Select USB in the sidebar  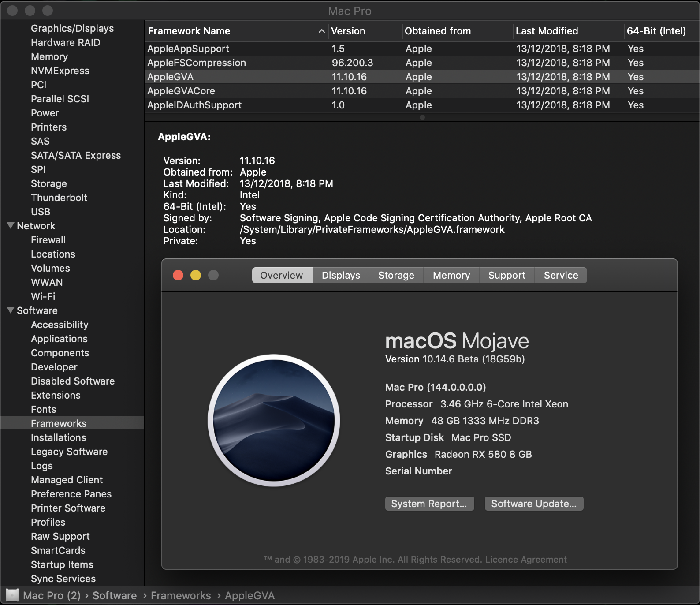tap(41, 212)
